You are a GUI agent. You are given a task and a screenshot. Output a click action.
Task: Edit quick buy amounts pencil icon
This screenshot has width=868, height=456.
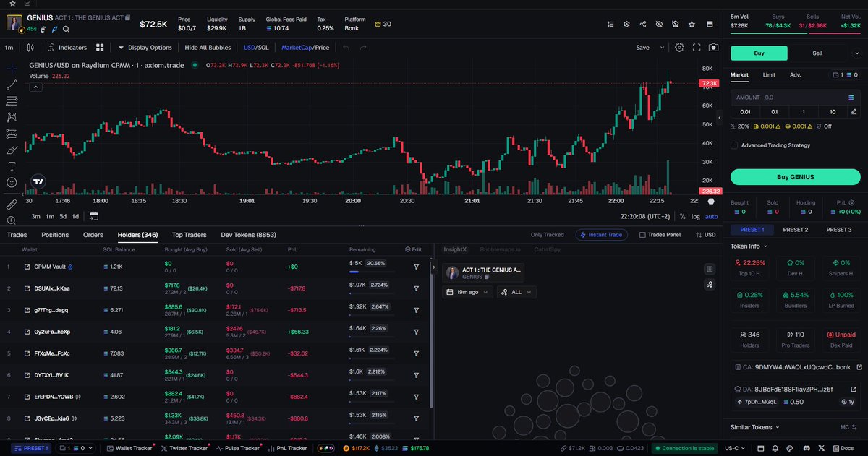[x=854, y=111]
